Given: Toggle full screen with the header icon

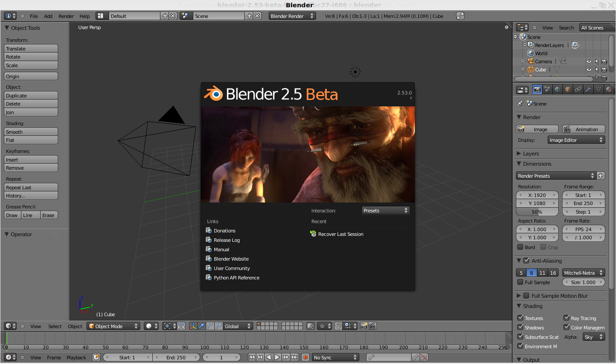Looking at the screenshot, I should [x=460, y=16].
